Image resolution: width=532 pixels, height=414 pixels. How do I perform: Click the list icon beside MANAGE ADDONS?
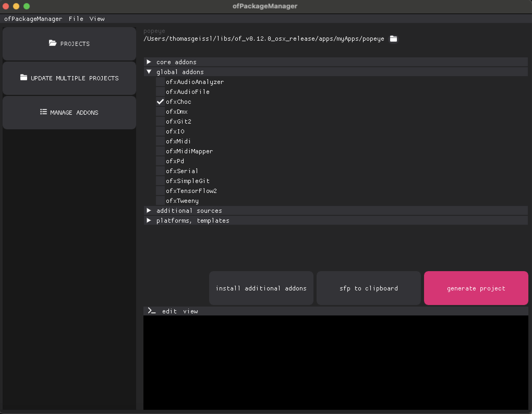[x=44, y=112]
